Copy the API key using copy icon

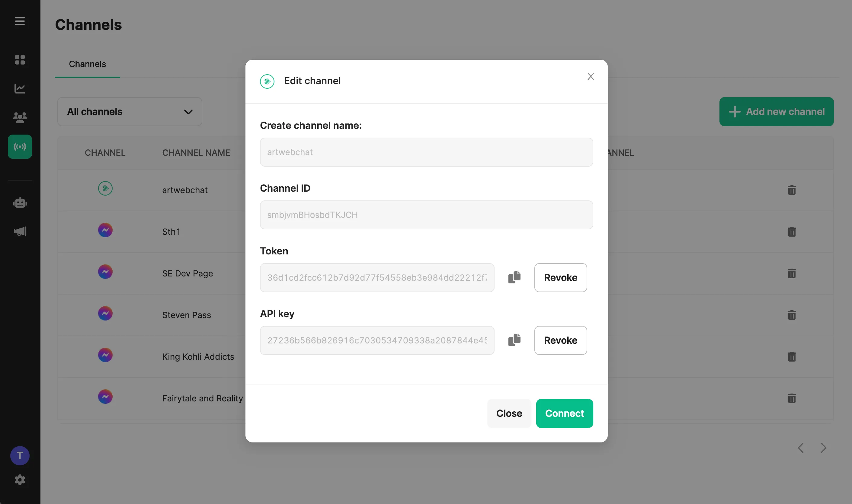point(514,340)
